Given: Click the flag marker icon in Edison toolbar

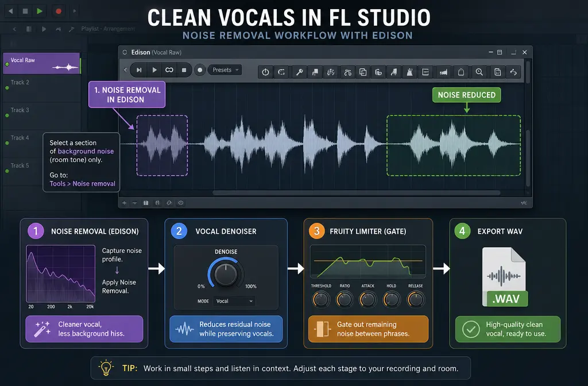Looking at the screenshot, I should pos(315,72).
